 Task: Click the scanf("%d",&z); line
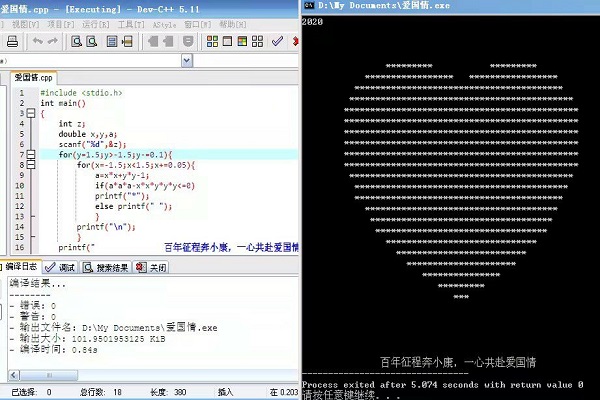[x=92, y=144]
